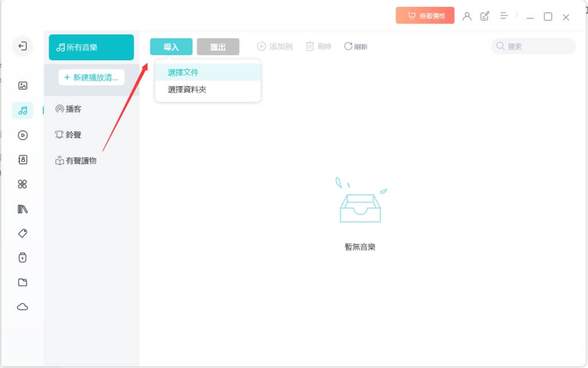Viewport: 588px width, 368px height.
Task: Select the 播客 podcasts category
Action: click(x=68, y=109)
